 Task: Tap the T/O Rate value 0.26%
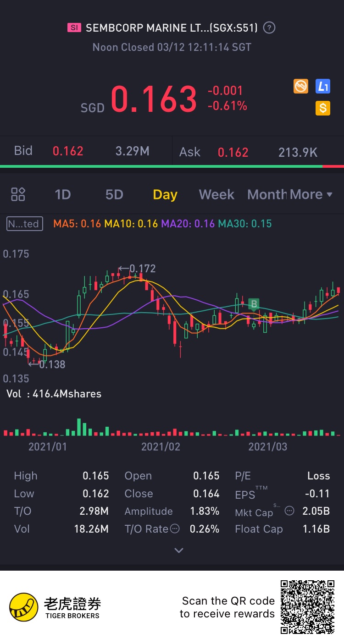pyautogui.click(x=205, y=528)
